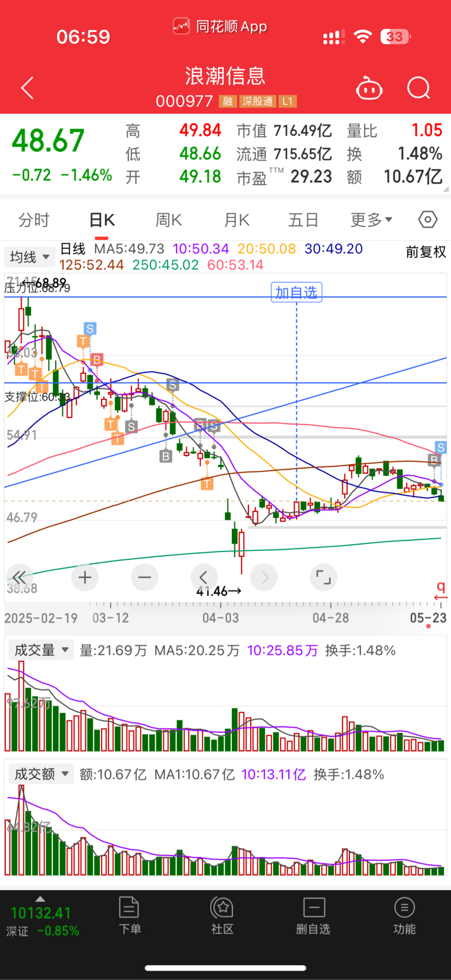The image size is (451, 980).
Task: Tap the 41.46 low price annotation
Action: click(x=218, y=591)
